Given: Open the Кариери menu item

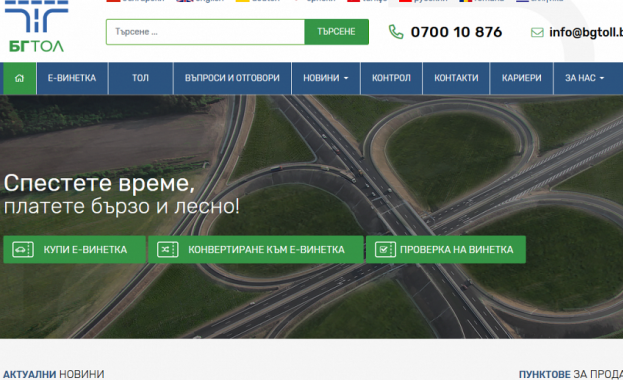Looking at the screenshot, I should pos(522,78).
